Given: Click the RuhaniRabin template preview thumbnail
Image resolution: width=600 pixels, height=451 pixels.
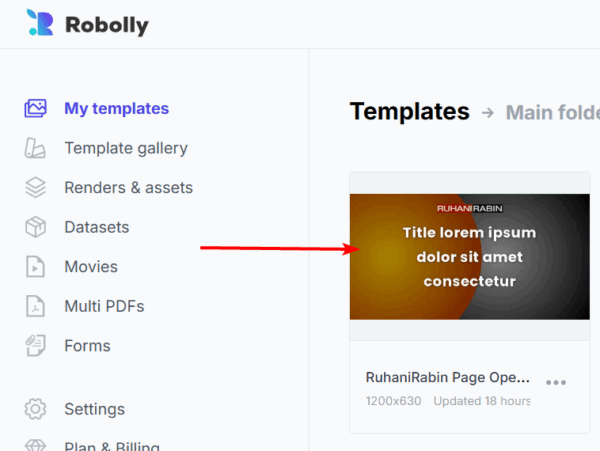Looking at the screenshot, I should point(469,257).
